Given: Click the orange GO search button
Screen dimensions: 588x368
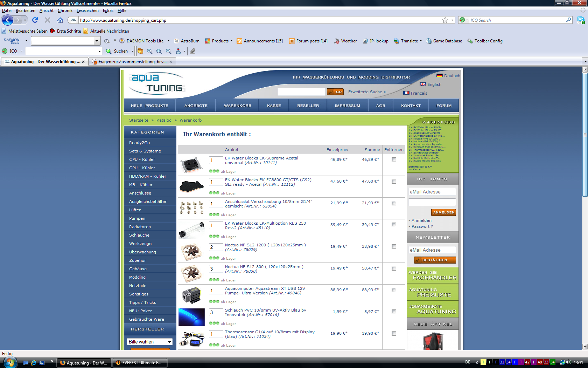Looking at the screenshot, I should [x=335, y=92].
